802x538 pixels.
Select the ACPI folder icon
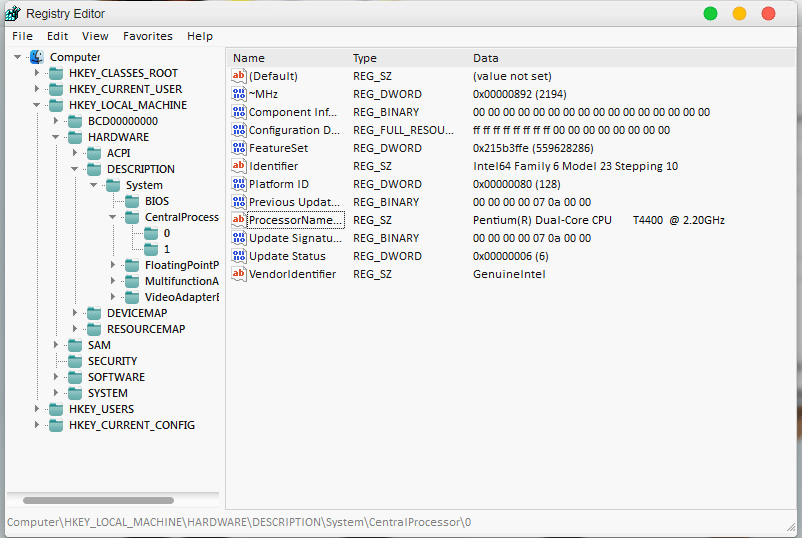pyautogui.click(x=94, y=153)
